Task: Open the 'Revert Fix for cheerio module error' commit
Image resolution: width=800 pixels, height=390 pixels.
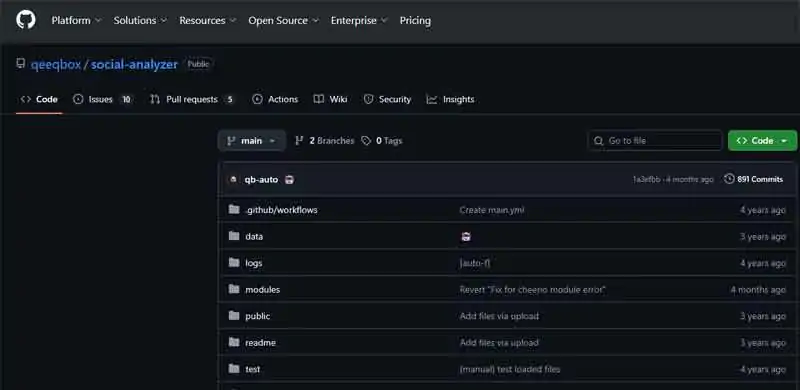Action: [x=533, y=290]
